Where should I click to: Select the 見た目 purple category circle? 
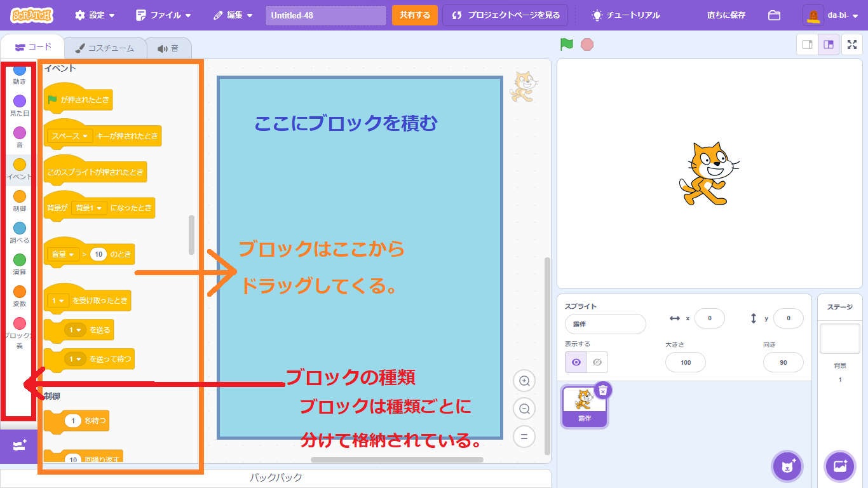pyautogui.click(x=20, y=101)
